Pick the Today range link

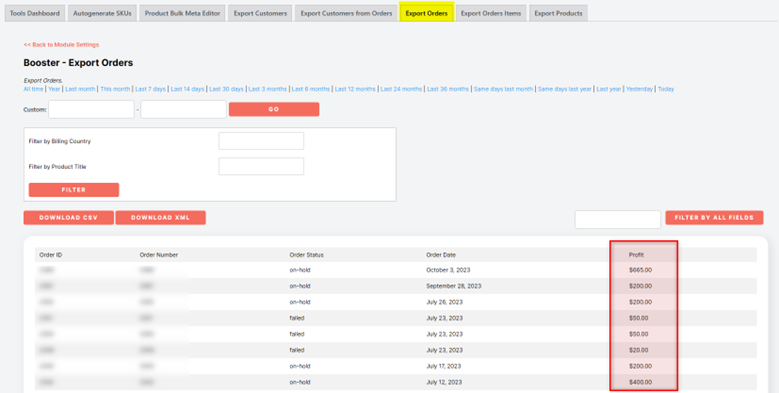(x=666, y=89)
